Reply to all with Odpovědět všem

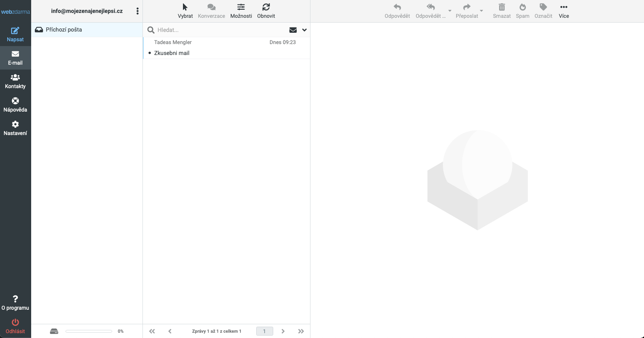tap(431, 11)
